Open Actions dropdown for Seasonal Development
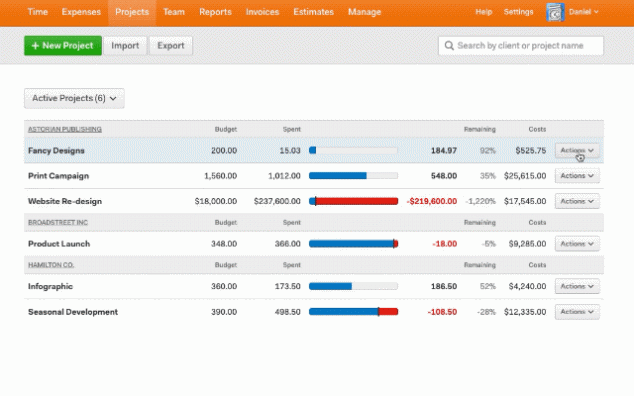 coord(577,311)
